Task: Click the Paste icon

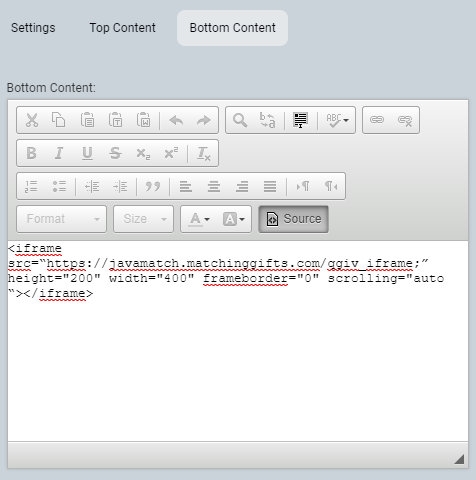Action: [x=87, y=120]
